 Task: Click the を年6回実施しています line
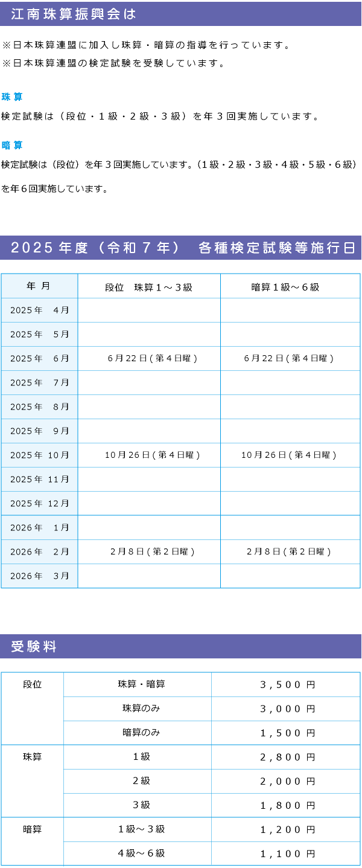tap(54, 188)
